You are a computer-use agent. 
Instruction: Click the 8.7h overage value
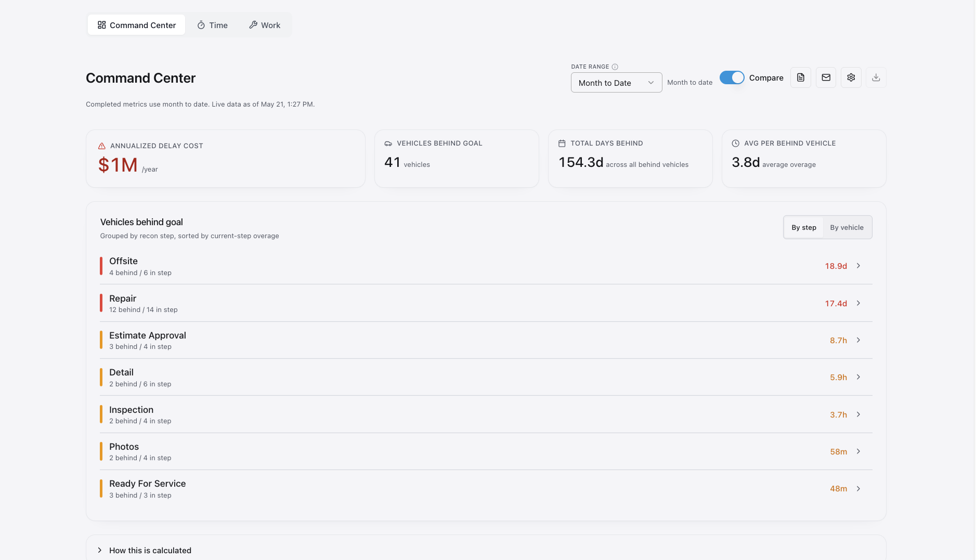838,340
